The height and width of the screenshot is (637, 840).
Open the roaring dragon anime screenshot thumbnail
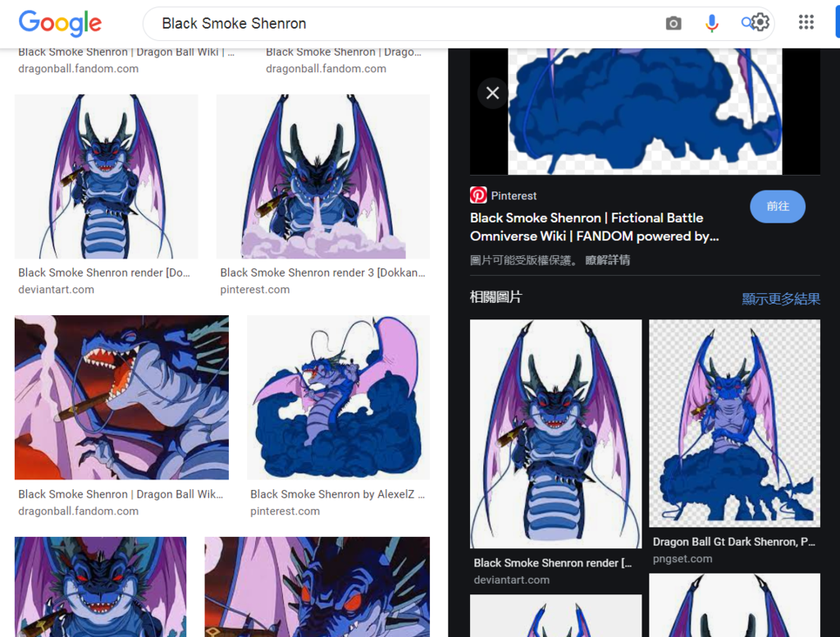121,397
